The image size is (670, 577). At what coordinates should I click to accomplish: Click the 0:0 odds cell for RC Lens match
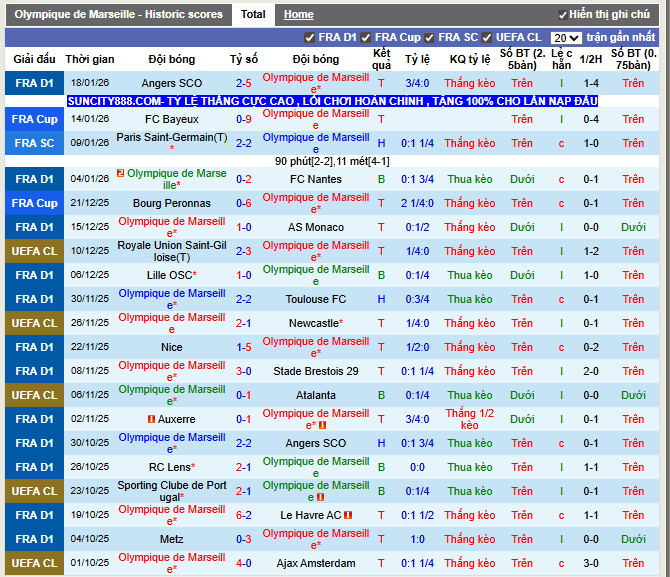pyautogui.click(x=417, y=467)
